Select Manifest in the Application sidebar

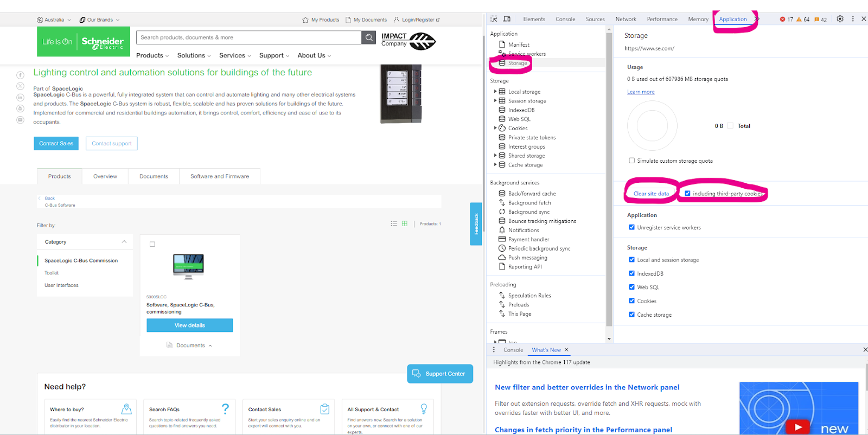click(x=519, y=44)
